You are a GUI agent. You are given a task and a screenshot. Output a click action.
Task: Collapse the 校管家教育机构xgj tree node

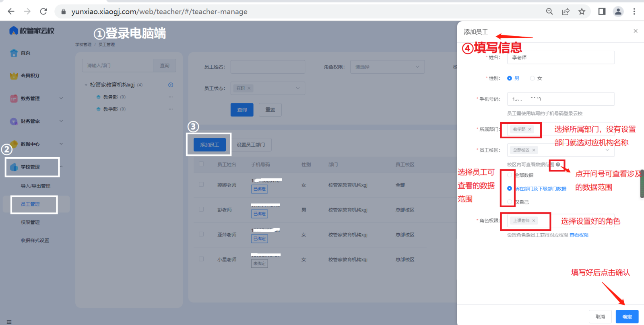coord(86,85)
